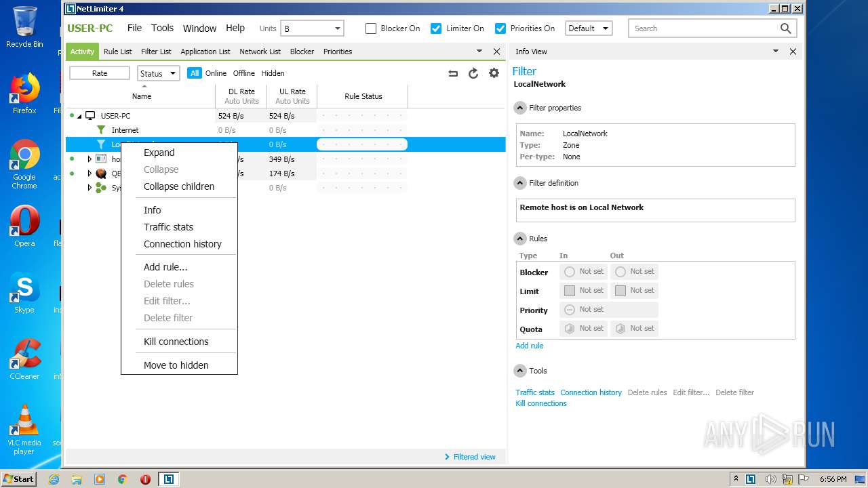The width and height of the screenshot is (868, 488).
Task: Collapse the Tools section
Action: pos(520,371)
